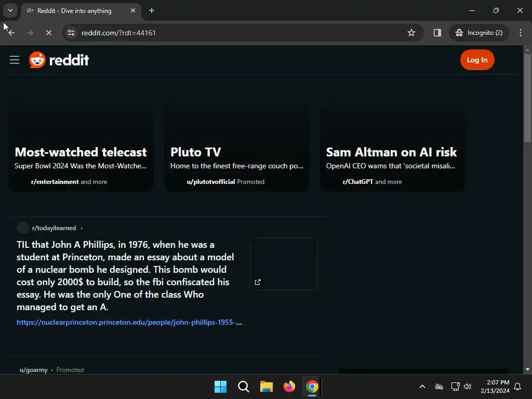The image size is (532, 399).
Task: Click the r/todayilearned community avatar
Action: pos(23,228)
